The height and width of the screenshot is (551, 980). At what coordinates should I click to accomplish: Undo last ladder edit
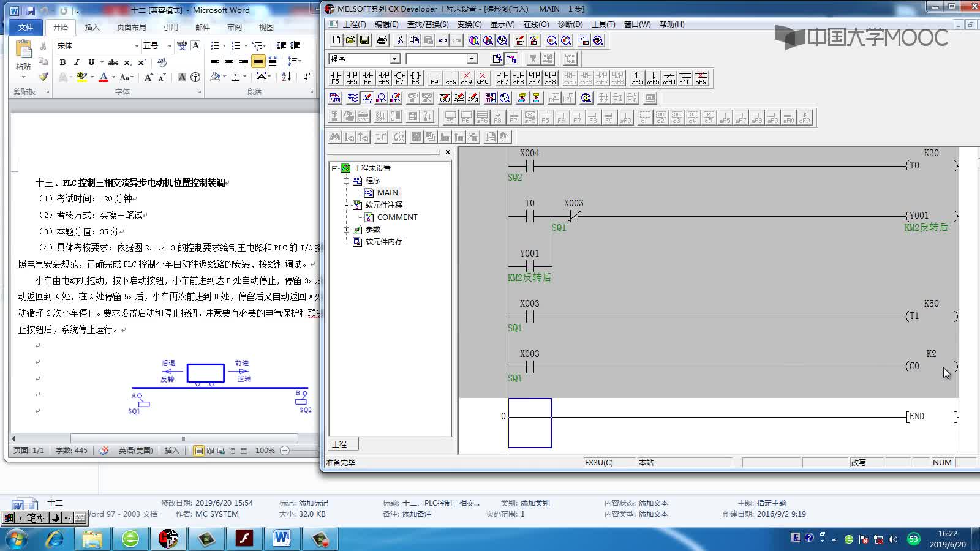pyautogui.click(x=442, y=40)
